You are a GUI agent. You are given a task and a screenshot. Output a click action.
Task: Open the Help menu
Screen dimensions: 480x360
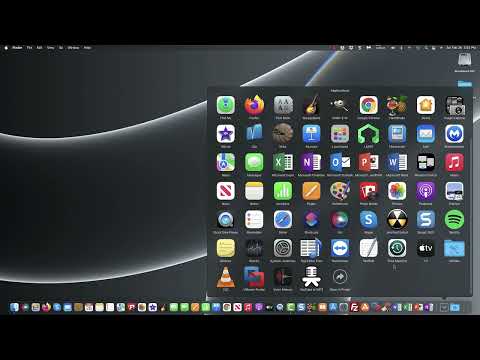[87, 48]
